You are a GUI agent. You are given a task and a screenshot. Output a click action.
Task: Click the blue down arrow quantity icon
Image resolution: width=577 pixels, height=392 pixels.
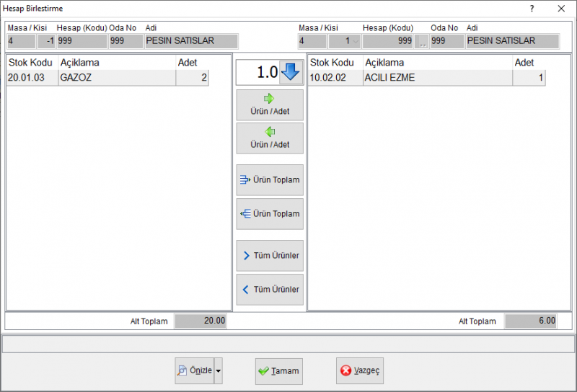[x=291, y=72]
